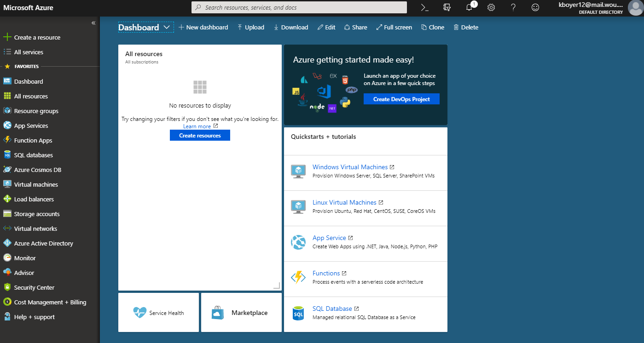Click Azure Active Directory icon
This screenshot has width=644, height=343.
pyautogui.click(x=7, y=243)
